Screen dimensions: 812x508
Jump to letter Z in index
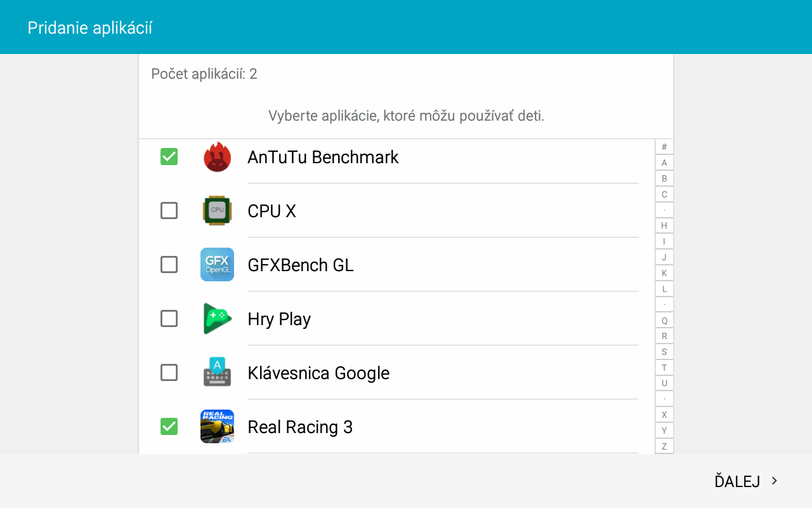pos(664,446)
